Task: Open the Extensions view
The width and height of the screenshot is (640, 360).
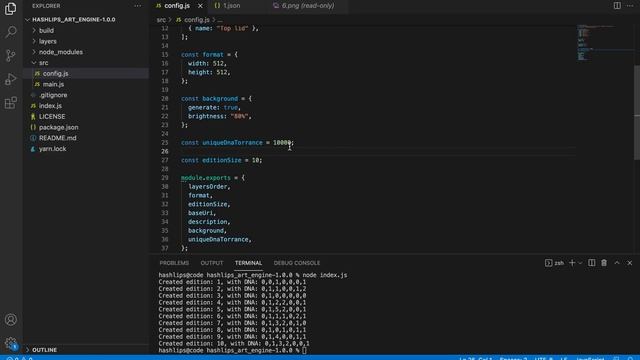Action: (x=11, y=102)
